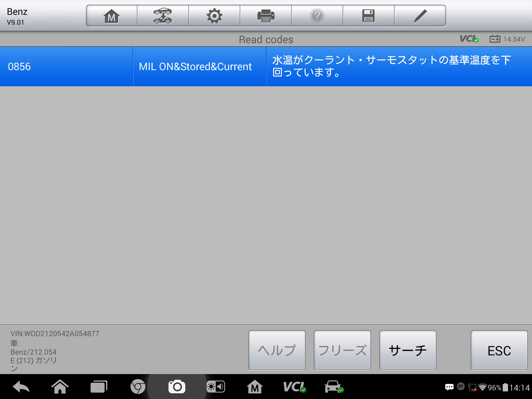Open brightness and volume shortcut
This screenshot has height=399, width=532.
(216, 387)
